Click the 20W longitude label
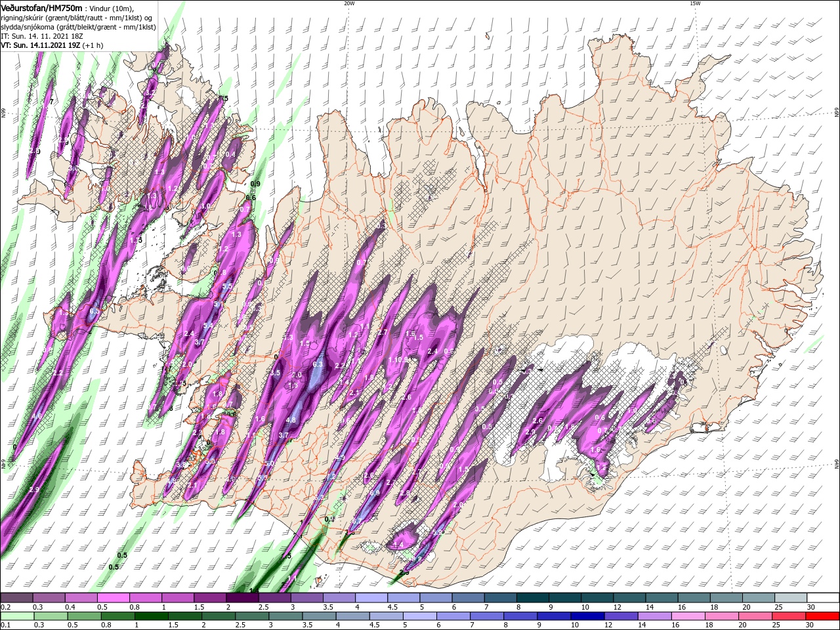 click(349, 3)
